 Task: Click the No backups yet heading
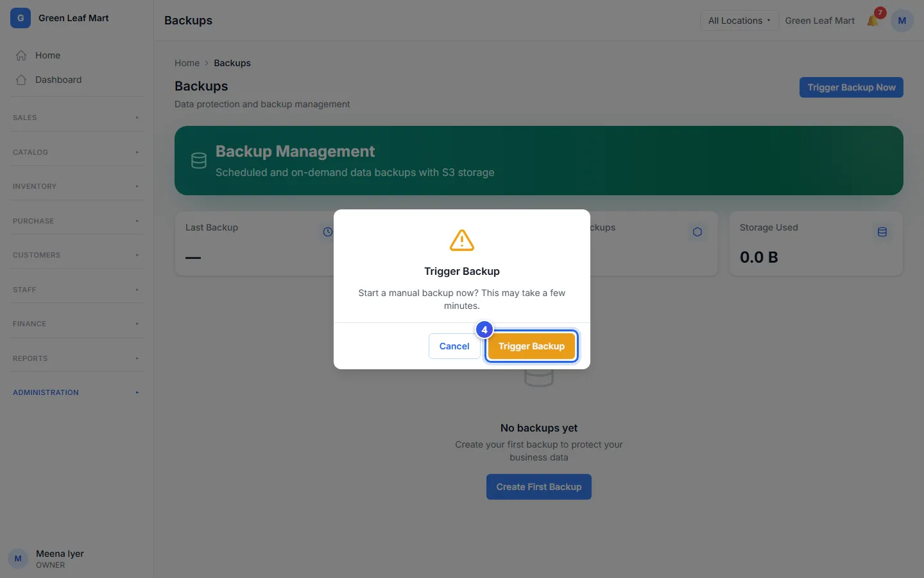(x=539, y=428)
